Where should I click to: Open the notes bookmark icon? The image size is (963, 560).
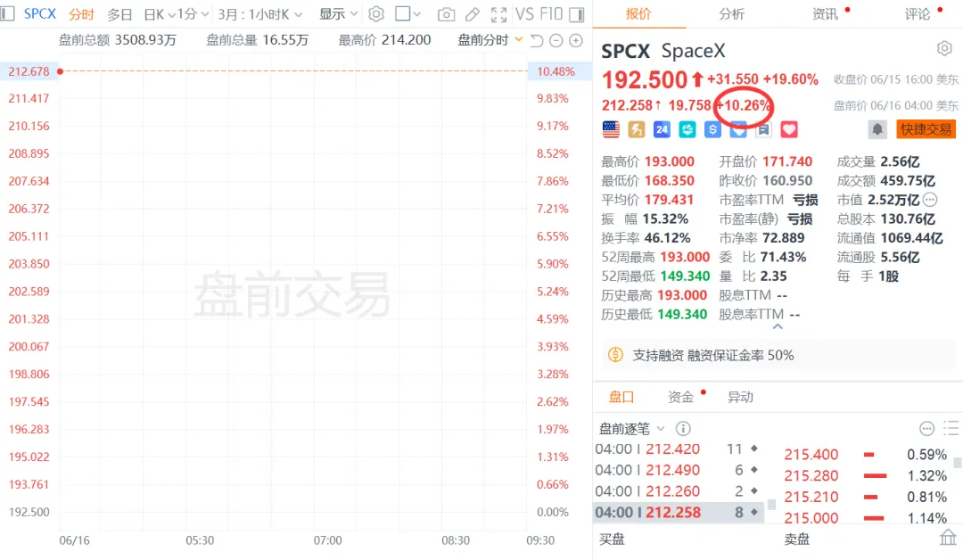[x=763, y=129]
